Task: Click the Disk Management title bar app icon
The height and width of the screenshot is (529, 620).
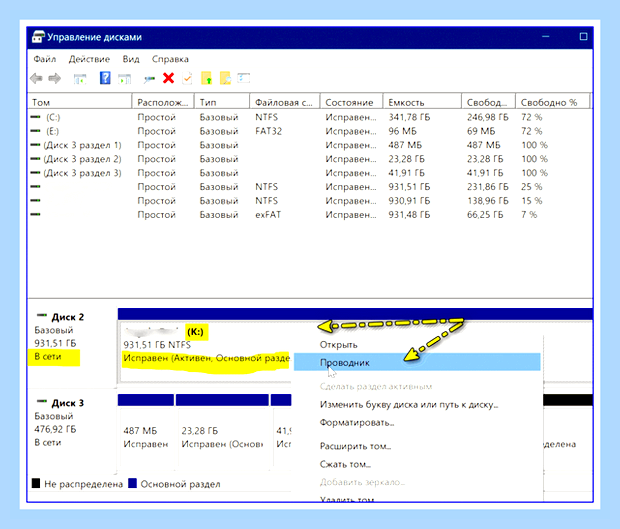Action: 38,37
